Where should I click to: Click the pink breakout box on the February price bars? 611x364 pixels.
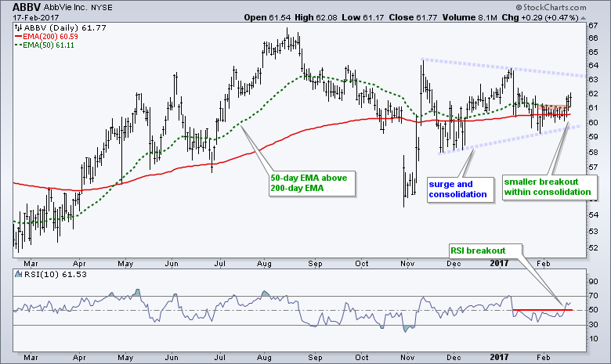click(x=553, y=107)
